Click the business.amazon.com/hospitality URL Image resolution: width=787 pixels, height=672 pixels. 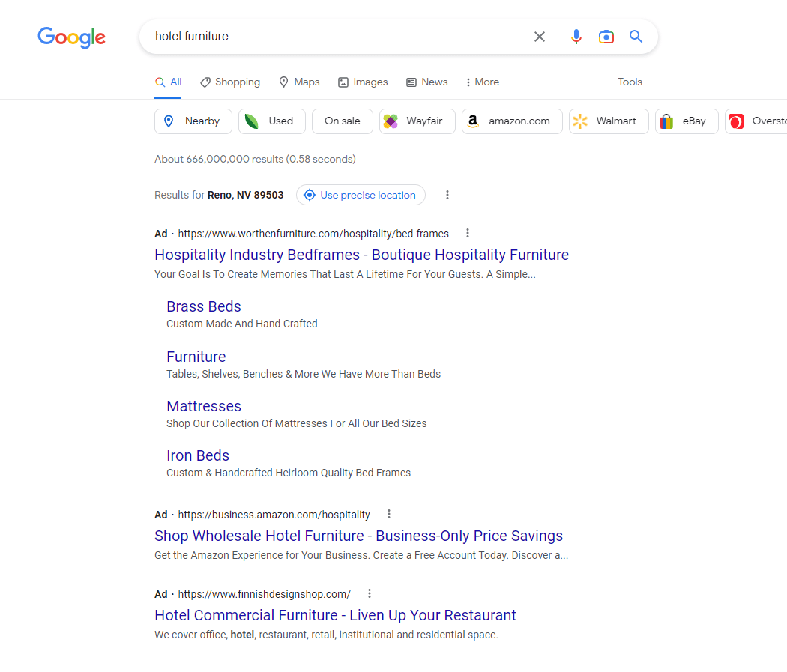point(274,515)
